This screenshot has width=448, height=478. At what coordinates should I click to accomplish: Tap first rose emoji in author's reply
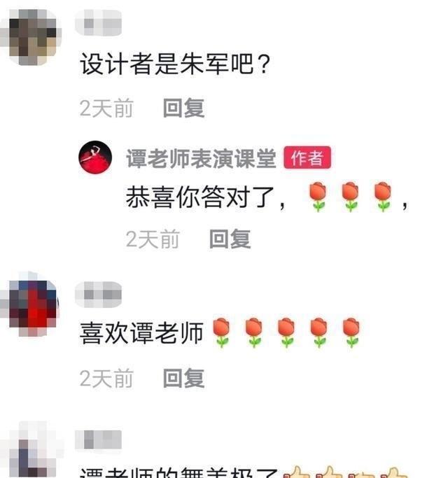(318, 197)
